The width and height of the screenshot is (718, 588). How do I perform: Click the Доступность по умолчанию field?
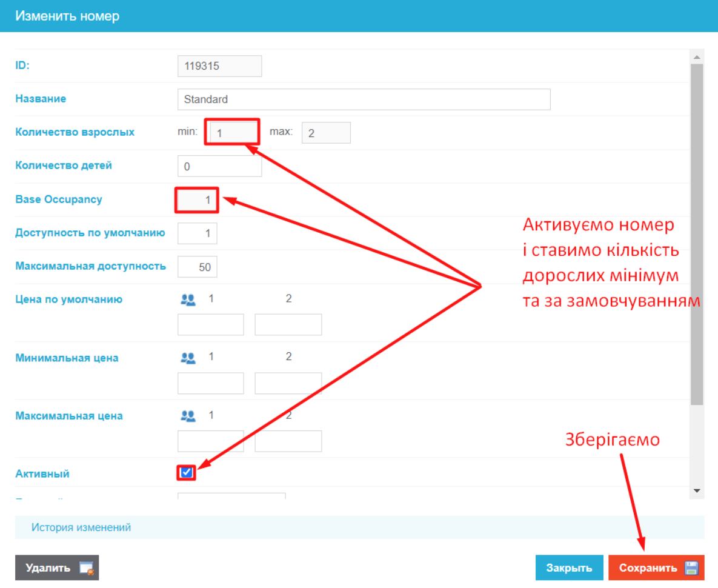pyautogui.click(x=198, y=233)
